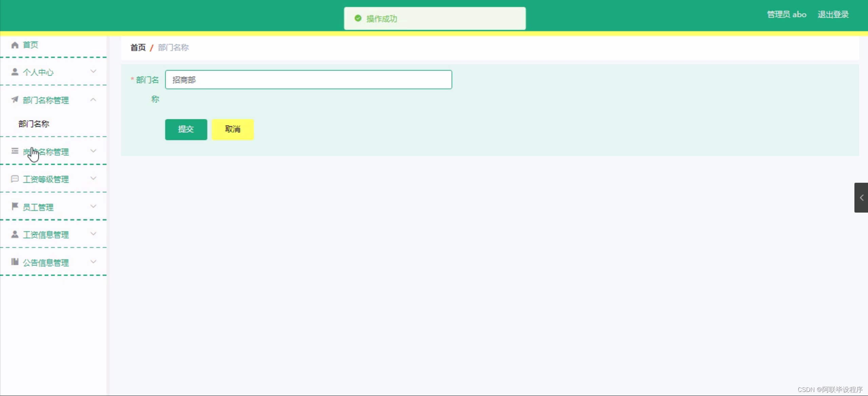
Task: Click the home icon beside 首页
Action: [15, 45]
